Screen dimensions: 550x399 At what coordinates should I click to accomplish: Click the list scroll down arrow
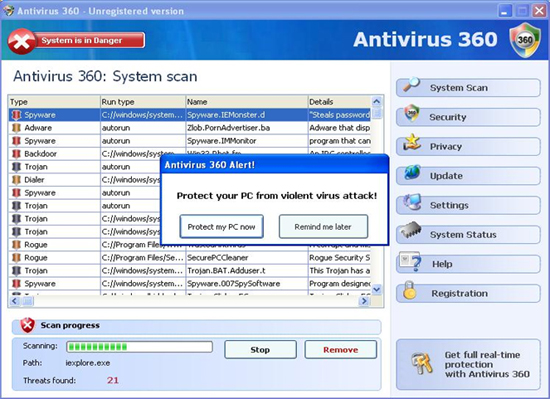pyautogui.click(x=376, y=289)
